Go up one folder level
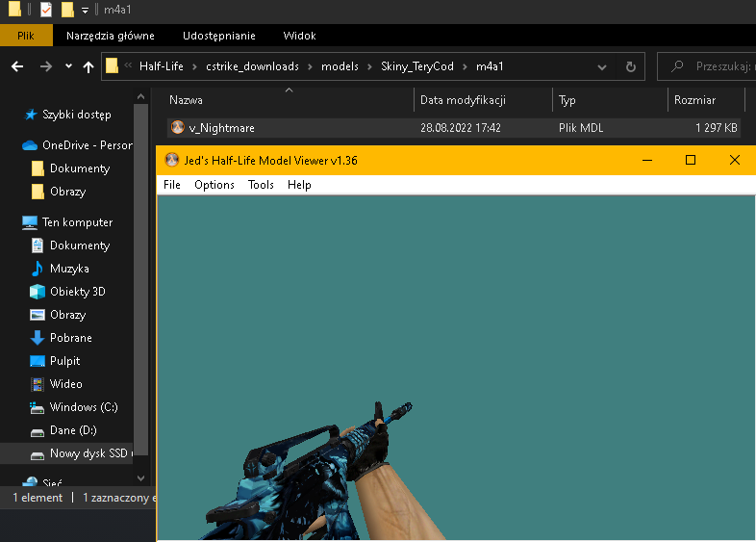 pos(88,67)
